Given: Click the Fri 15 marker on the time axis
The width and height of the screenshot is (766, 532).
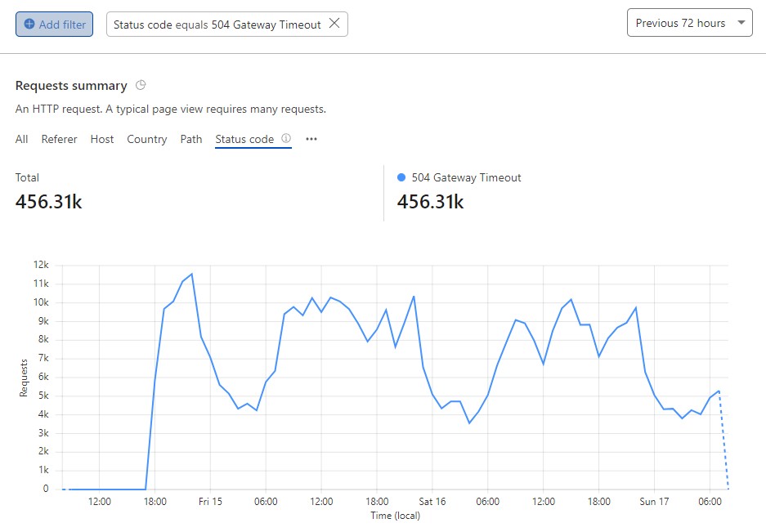Looking at the screenshot, I should tap(210, 502).
